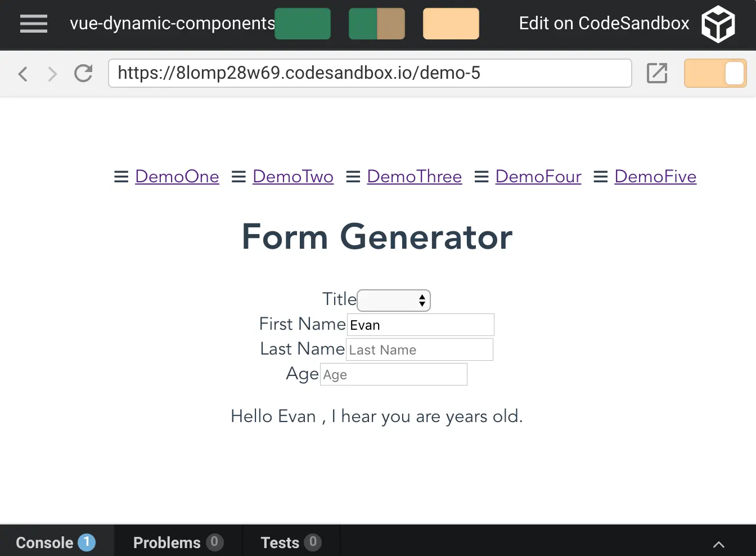Click the list icon beside DemoFive

point(601,177)
